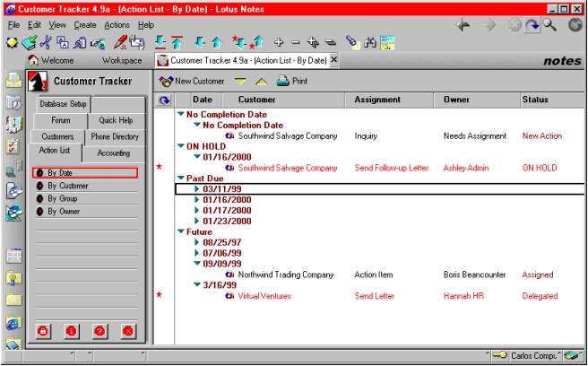The width and height of the screenshot is (588, 366).
Task: Open the File menu
Action: 13,25
